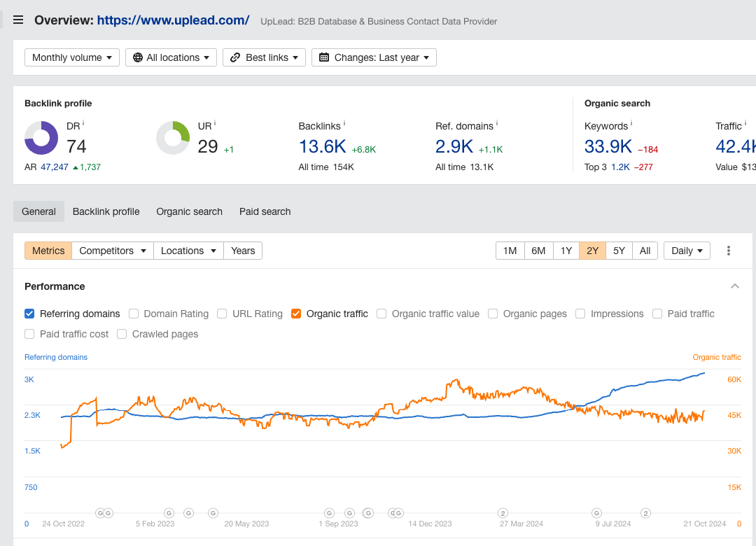Click the three-dot chart options icon
The width and height of the screenshot is (756, 546).
[729, 251]
